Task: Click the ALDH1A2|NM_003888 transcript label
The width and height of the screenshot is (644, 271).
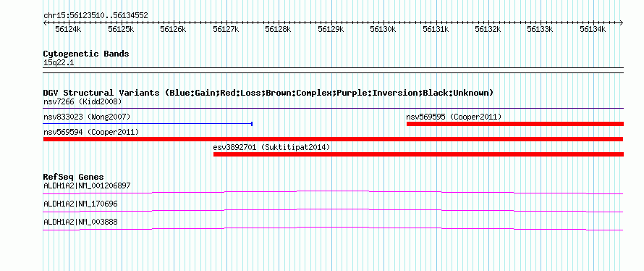Action: tap(80, 222)
